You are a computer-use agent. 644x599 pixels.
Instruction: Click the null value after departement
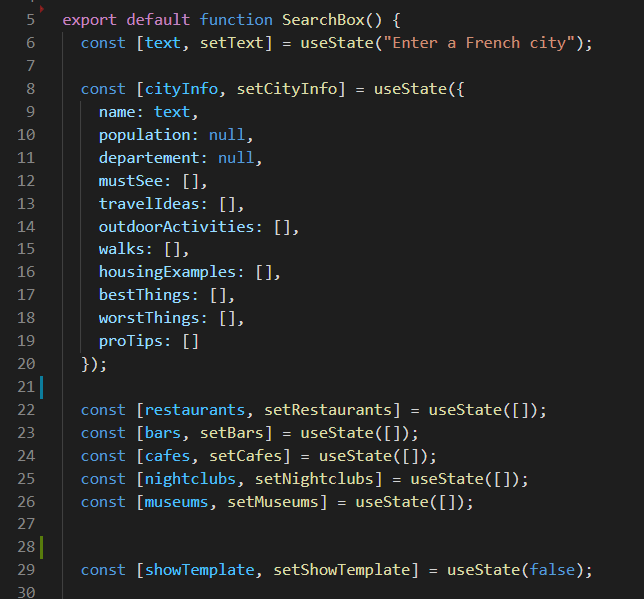pyautogui.click(x=236, y=158)
